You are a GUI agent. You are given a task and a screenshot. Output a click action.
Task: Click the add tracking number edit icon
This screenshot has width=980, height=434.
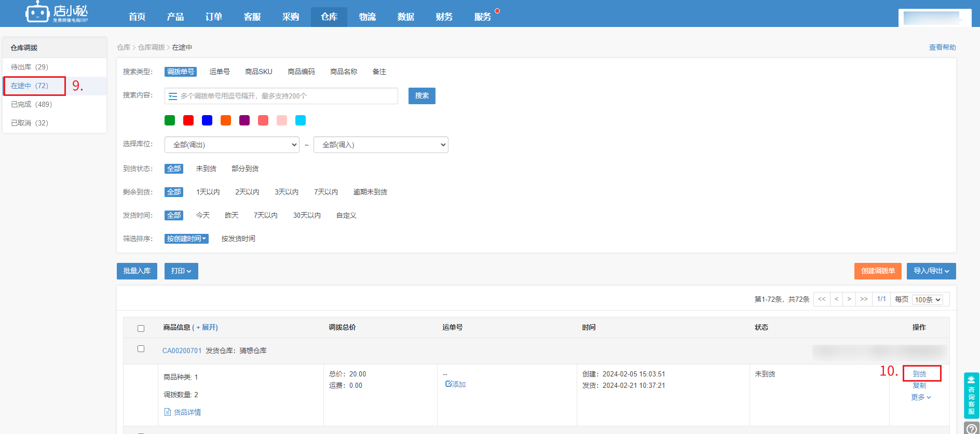tap(448, 384)
